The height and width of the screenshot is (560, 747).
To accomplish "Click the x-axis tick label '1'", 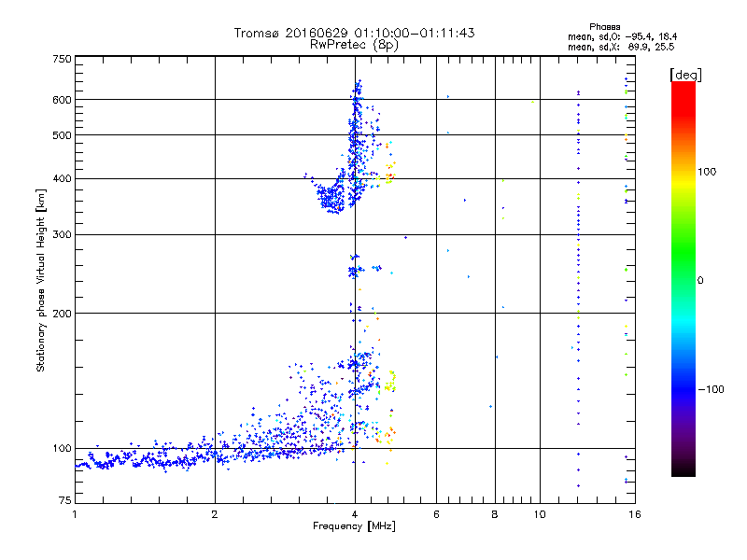I will [75, 514].
